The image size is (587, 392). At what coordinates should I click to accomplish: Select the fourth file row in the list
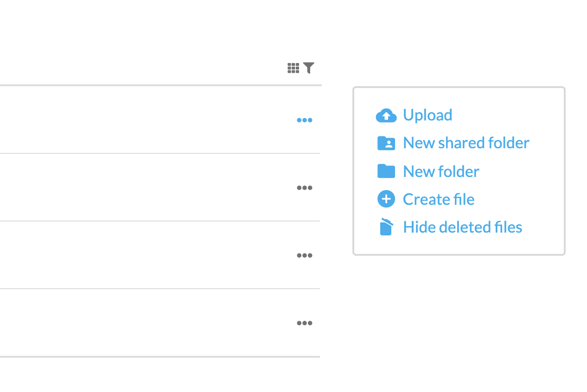pos(160,322)
